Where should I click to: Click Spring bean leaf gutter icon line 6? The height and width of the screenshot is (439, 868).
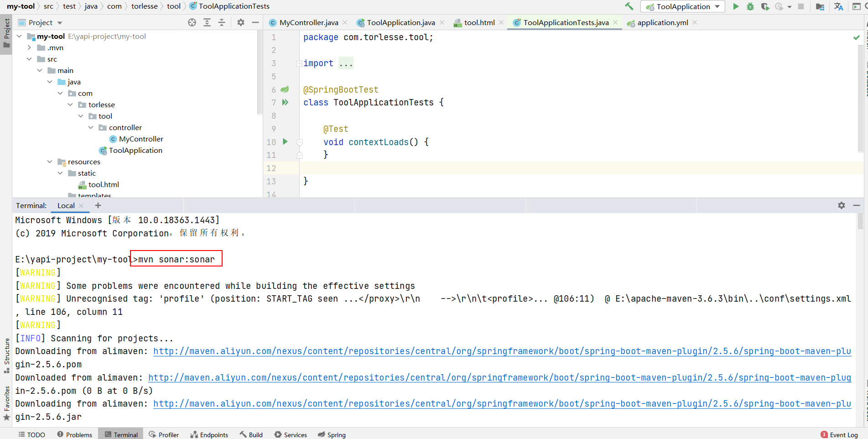point(285,89)
